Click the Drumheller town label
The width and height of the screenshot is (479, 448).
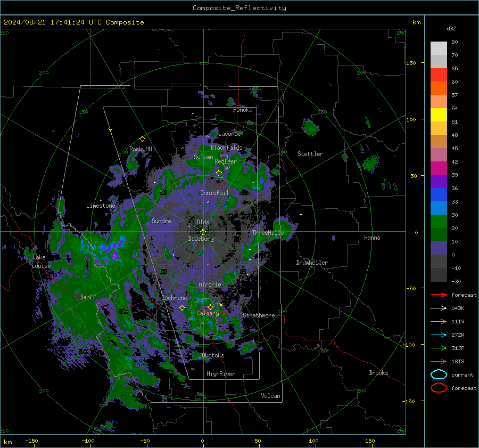click(312, 263)
